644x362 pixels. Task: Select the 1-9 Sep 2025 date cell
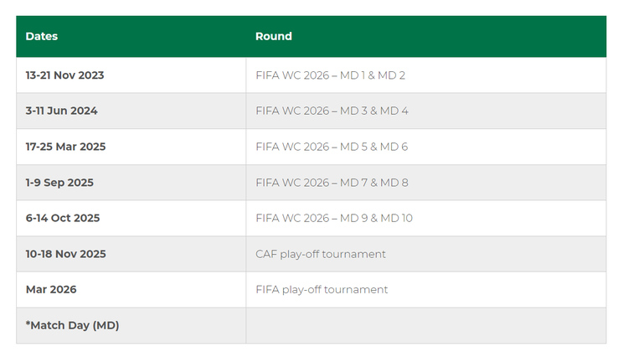(x=60, y=183)
